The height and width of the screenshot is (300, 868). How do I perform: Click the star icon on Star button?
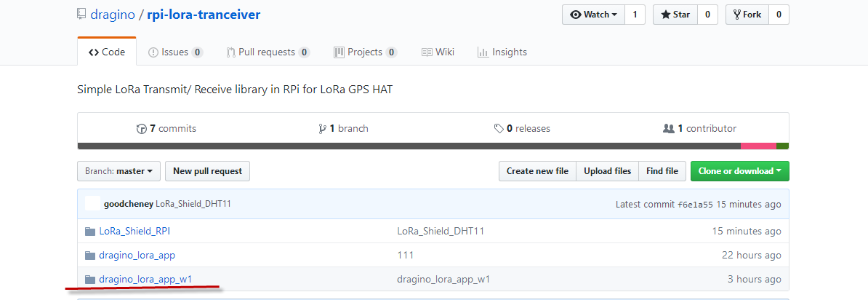(666, 15)
